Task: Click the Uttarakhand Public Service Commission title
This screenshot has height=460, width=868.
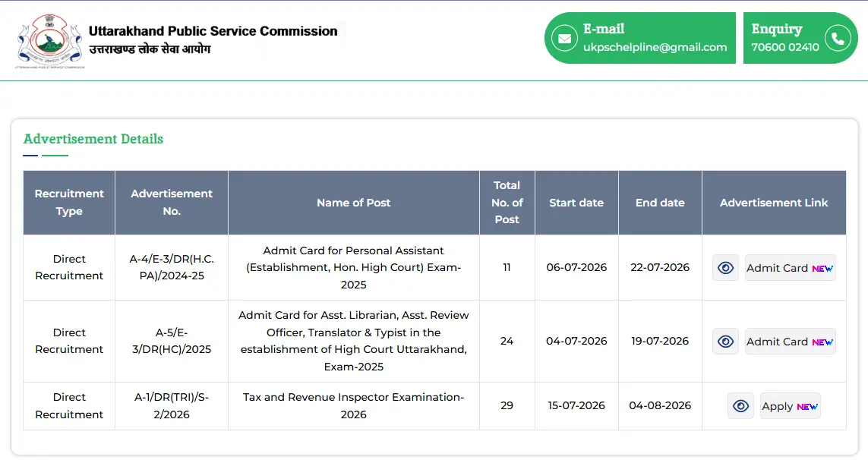Action: (213, 31)
